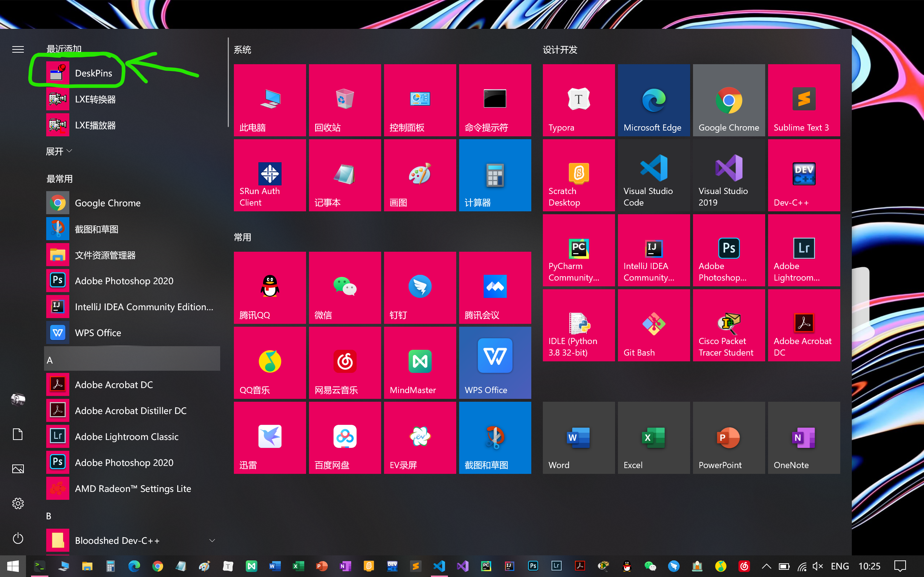Launch the Cisco Packet Tracer Student tile
Image resolution: width=924 pixels, height=577 pixels.
click(x=728, y=325)
